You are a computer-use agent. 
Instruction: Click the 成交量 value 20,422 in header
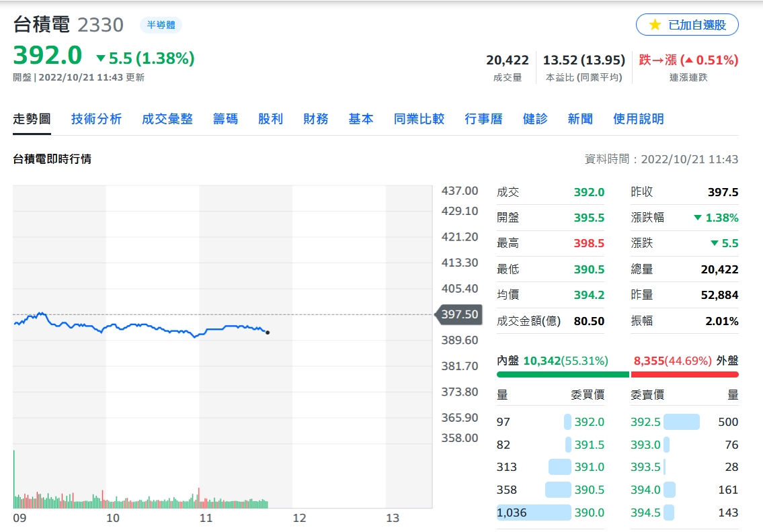tap(508, 60)
